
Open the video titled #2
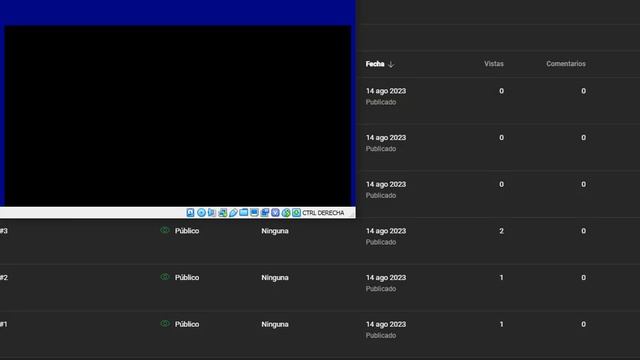[x=4, y=278]
